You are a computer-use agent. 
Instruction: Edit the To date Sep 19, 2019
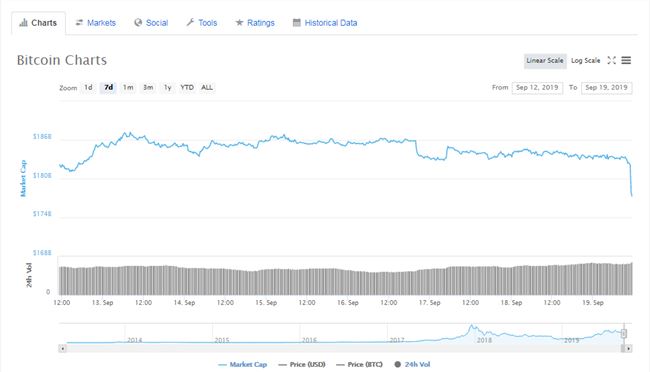[x=606, y=88]
